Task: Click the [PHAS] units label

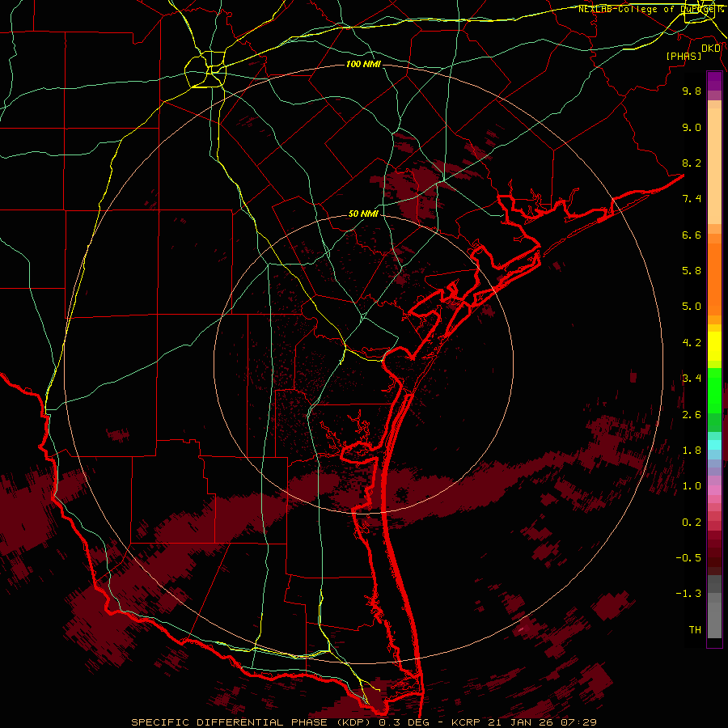Action: 684,57
